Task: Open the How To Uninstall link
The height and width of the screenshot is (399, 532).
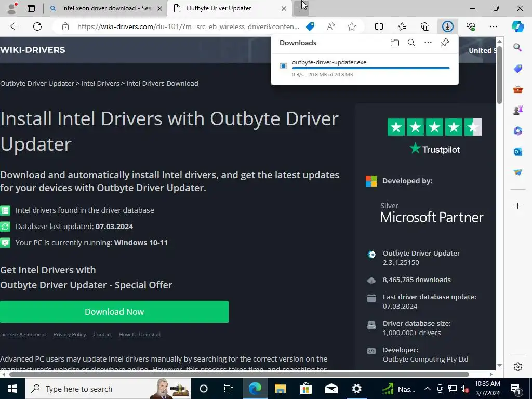Action: click(139, 335)
